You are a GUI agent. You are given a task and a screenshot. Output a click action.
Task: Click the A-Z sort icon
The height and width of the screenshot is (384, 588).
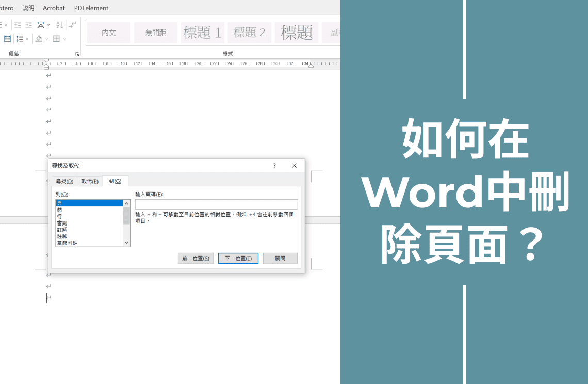pyautogui.click(x=60, y=25)
